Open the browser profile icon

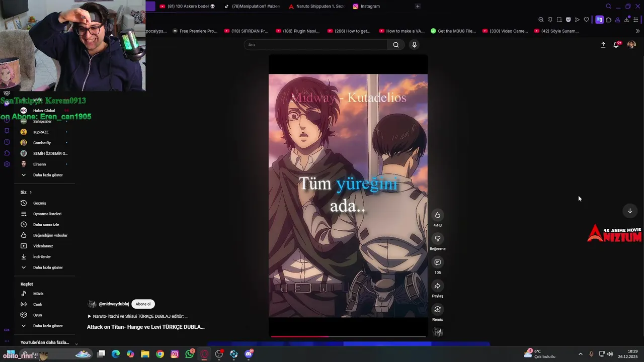(617, 20)
